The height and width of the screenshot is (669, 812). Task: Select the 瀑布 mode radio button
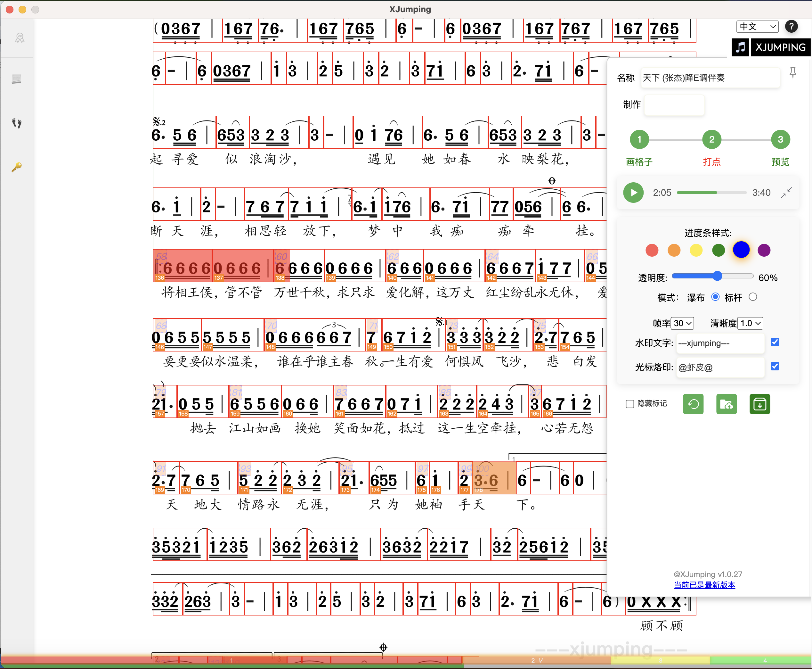(715, 297)
